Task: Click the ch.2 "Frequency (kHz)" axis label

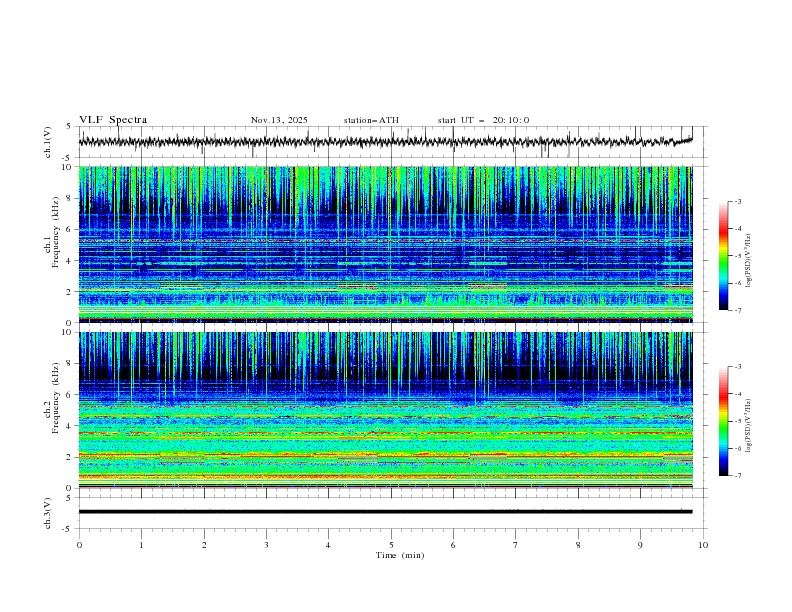Action: 55,398
